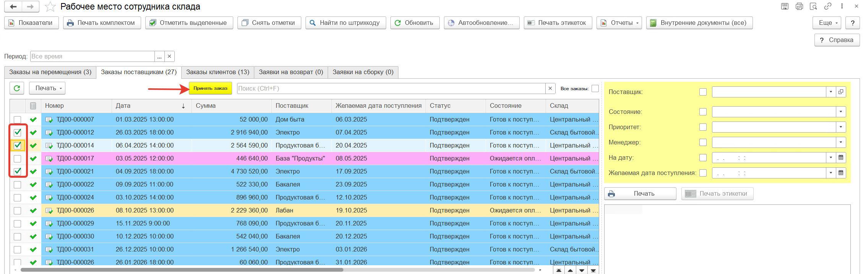
Task: Open the calendar for На дату
Action: click(841, 157)
